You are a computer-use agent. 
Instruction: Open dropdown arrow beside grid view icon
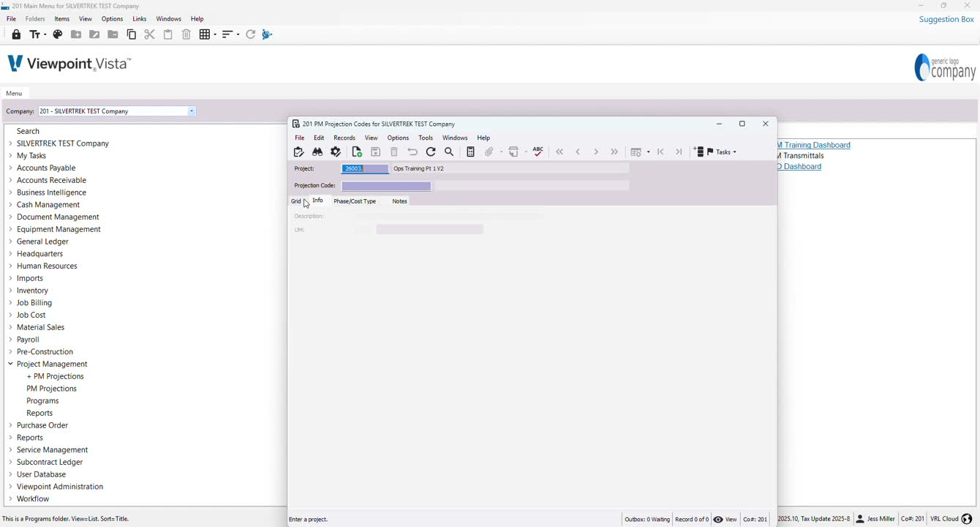tap(214, 34)
